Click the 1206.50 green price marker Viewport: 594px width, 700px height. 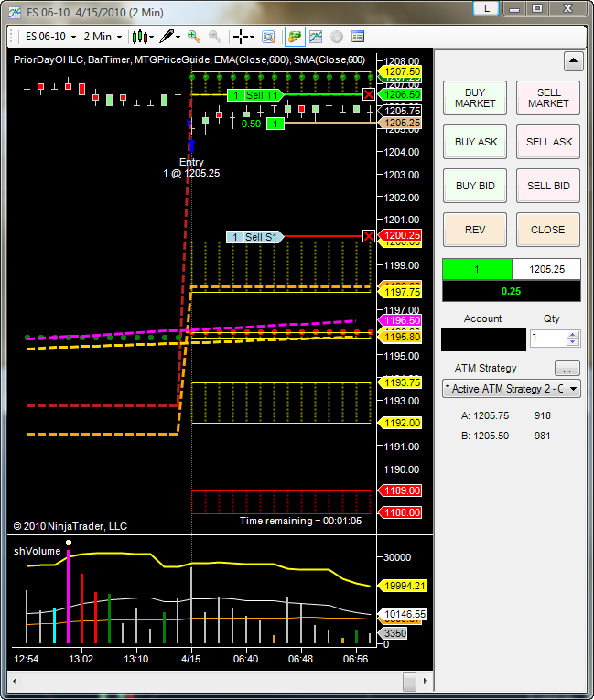tap(400, 94)
